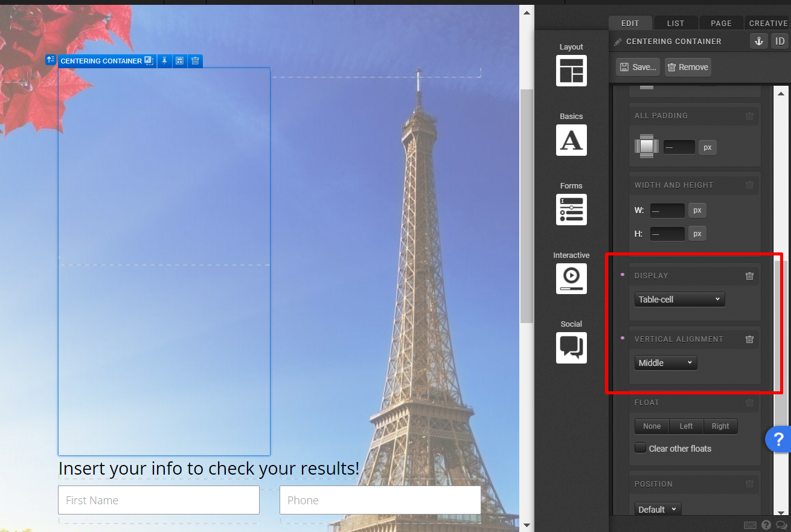Click the width W input field

point(667,211)
